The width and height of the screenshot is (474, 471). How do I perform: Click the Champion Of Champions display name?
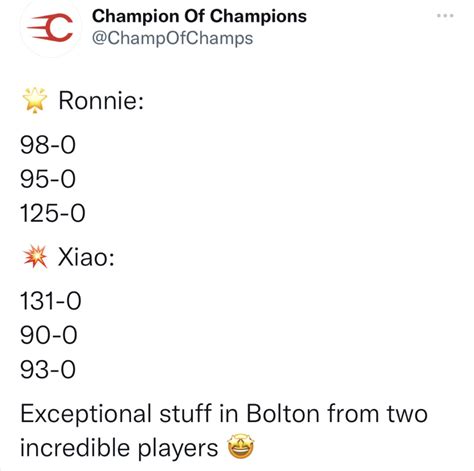(199, 16)
